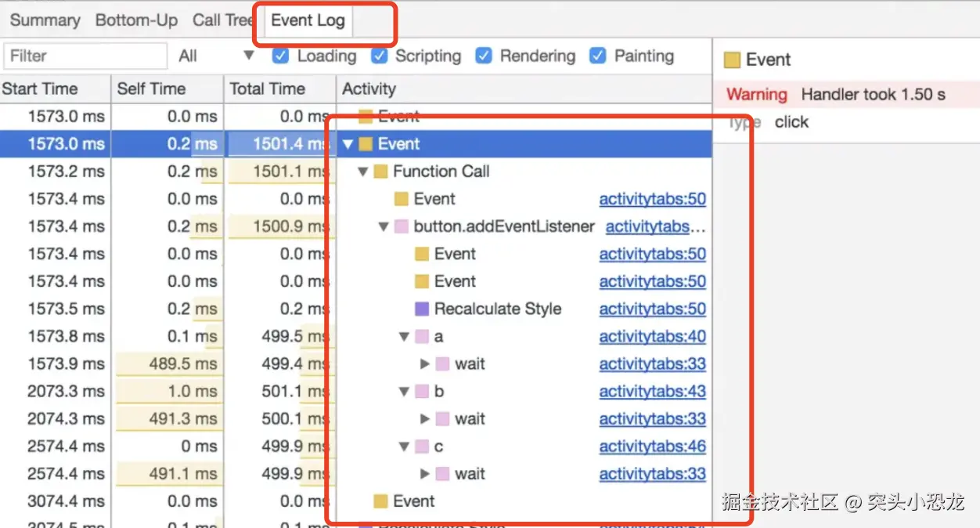Select the Event row at 3074.4 ms
Viewport: 980px width, 528px height.
(355, 501)
